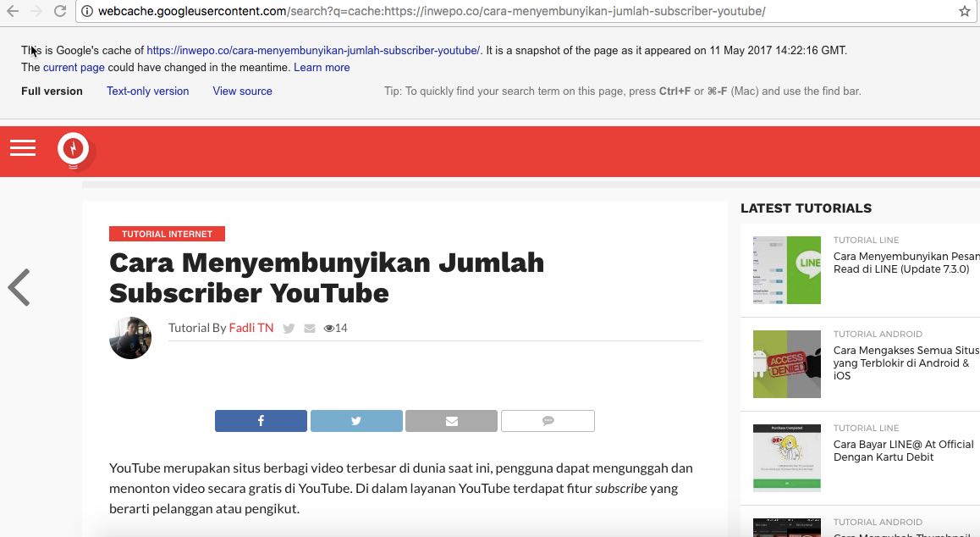
Task: Open the 'current page' link
Action: pos(74,68)
